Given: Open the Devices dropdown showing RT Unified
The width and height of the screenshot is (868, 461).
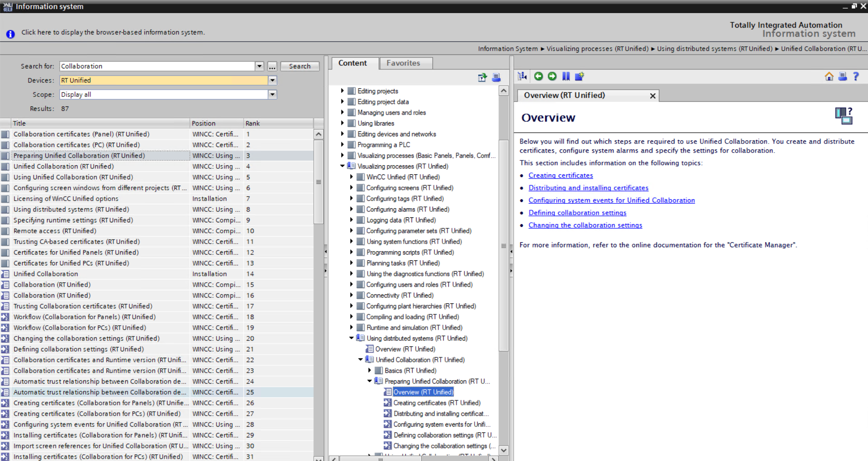Looking at the screenshot, I should (x=272, y=80).
